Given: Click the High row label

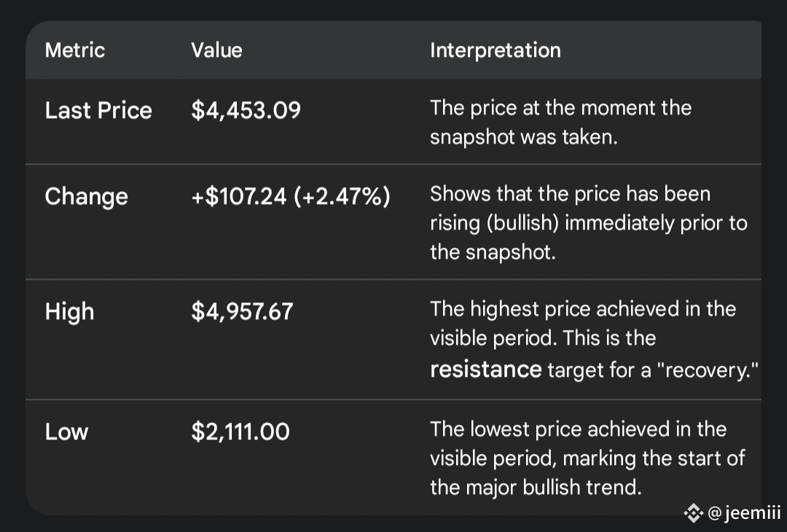Looking at the screenshot, I should (x=69, y=312).
